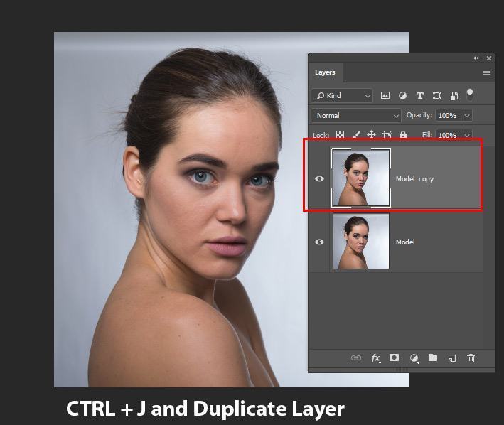The width and height of the screenshot is (504, 425).
Task: Expand the Opacity slider dropdown arrow
Action: click(467, 115)
